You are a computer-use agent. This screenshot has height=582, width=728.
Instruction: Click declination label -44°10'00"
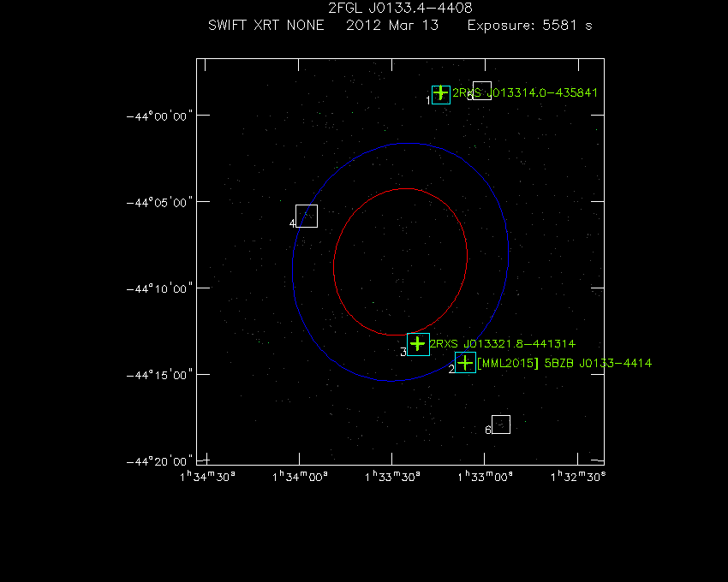159,289
